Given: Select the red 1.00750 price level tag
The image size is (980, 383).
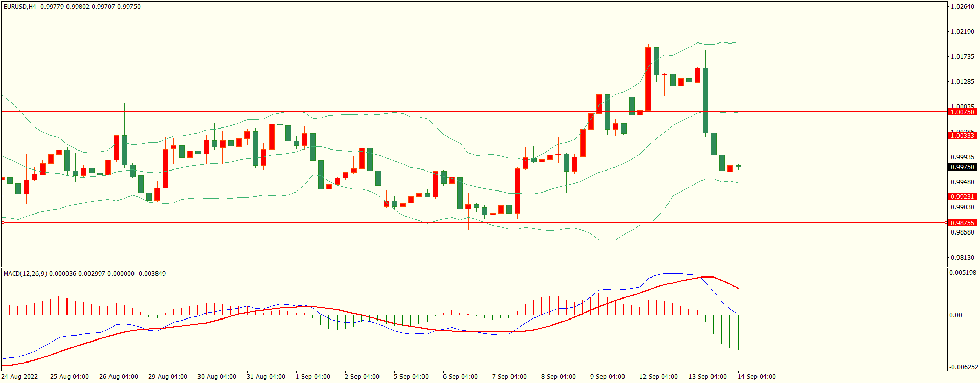Looking at the screenshot, I should [x=962, y=112].
